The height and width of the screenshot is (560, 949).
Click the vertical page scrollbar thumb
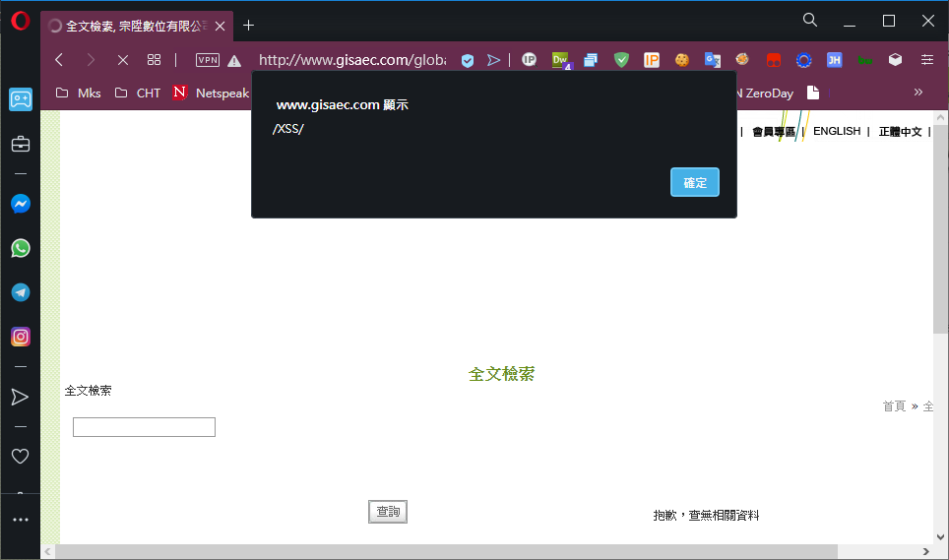click(940, 229)
